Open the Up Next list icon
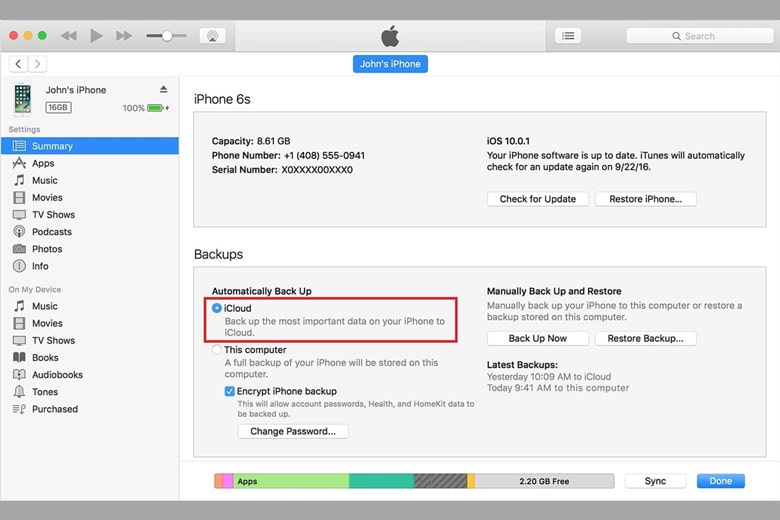The height and width of the screenshot is (520, 780). pyautogui.click(x=568, y=36)
